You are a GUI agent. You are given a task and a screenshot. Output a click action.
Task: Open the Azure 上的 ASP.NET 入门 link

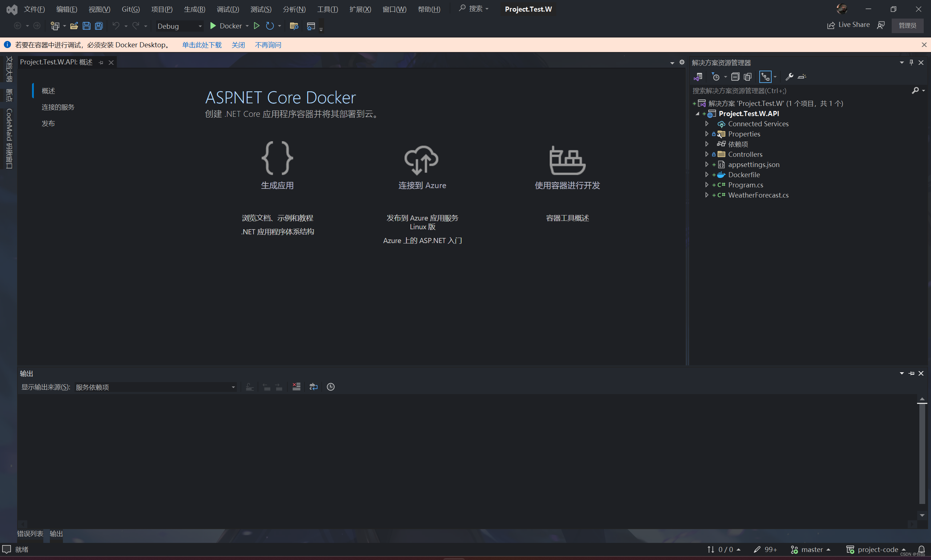[x=422, y=241]
